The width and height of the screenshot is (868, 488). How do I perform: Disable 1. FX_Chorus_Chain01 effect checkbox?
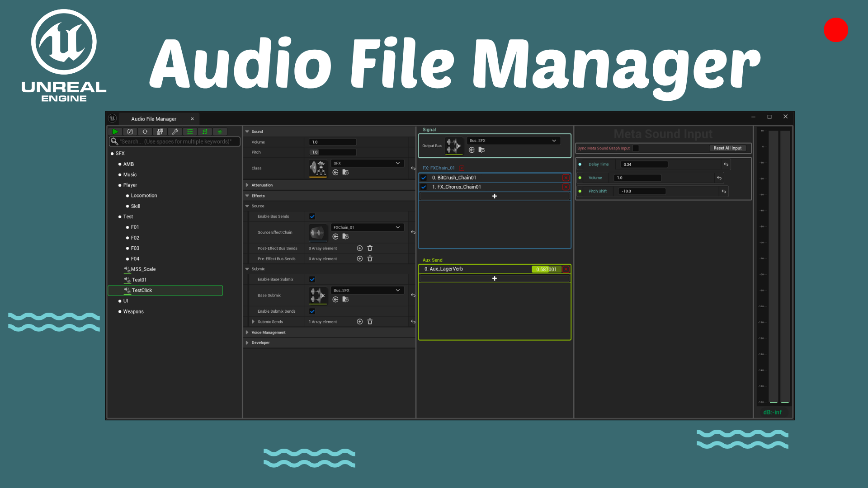pyautogui.click(x=424, y=187)
